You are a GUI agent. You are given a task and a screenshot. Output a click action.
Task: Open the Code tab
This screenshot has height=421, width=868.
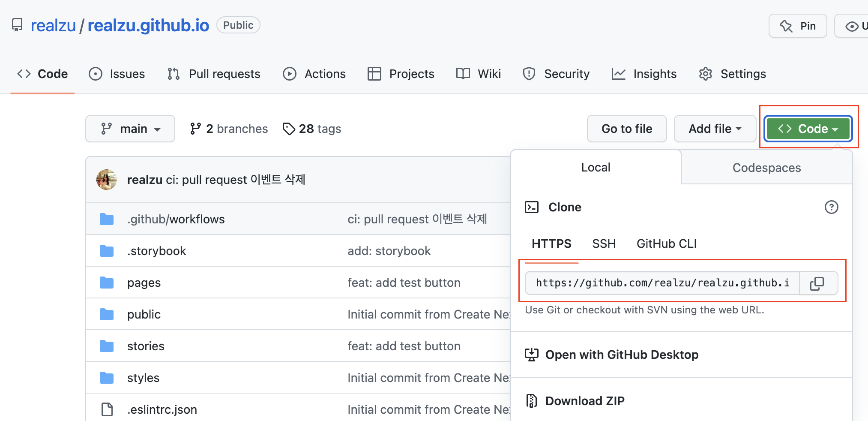[42, 74]
